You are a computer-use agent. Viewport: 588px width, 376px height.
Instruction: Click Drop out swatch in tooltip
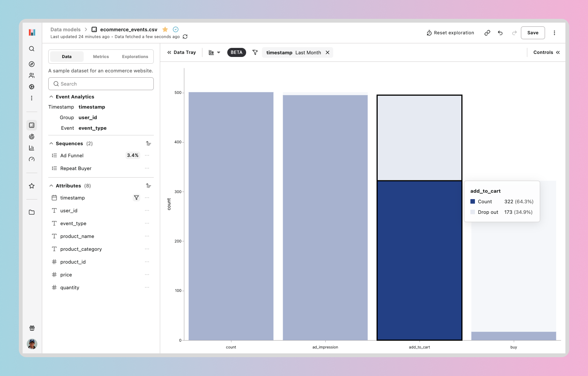(x=473, y=212)
